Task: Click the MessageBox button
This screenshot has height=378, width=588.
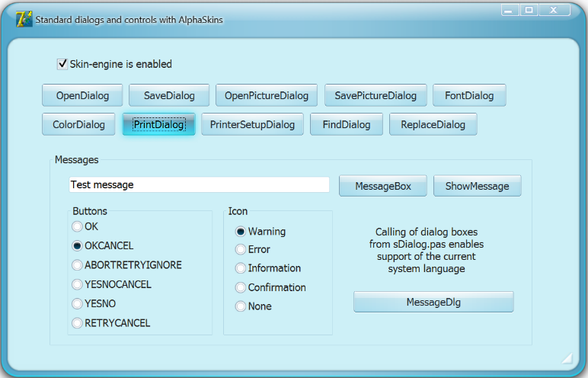Action: (x=383, y=186)
